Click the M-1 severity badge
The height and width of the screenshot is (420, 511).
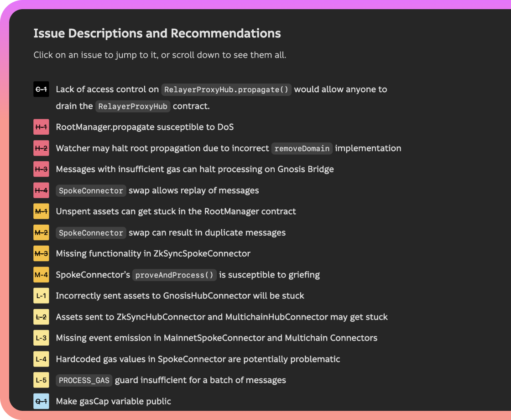(41, 211)
